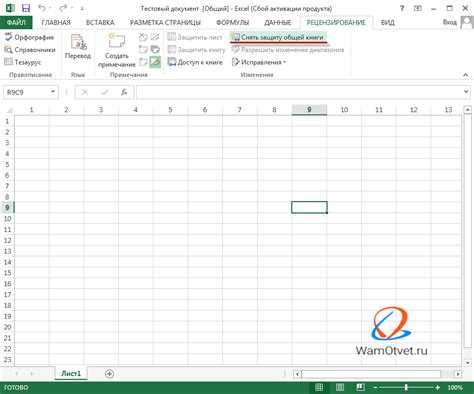Go to the next comment icon
The height and width of the screenshot is (394, 474).
click(143, 62)
